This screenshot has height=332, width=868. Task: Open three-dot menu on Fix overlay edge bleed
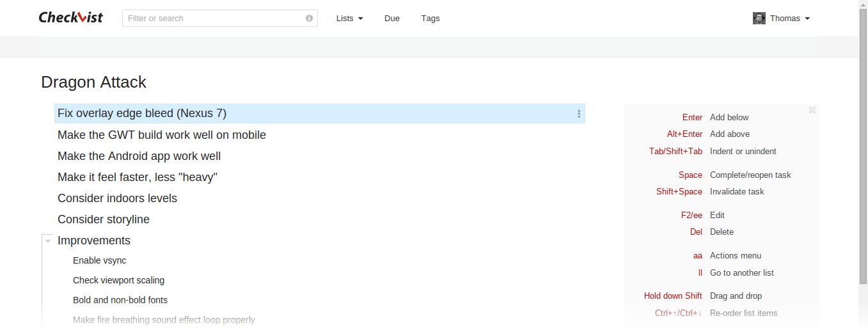click(x=579, y=114)
